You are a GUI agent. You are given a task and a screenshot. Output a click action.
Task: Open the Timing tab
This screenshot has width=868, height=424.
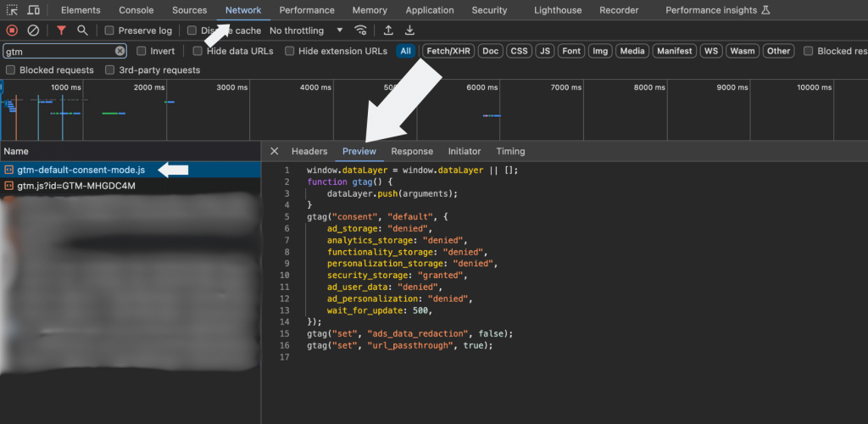510,151
